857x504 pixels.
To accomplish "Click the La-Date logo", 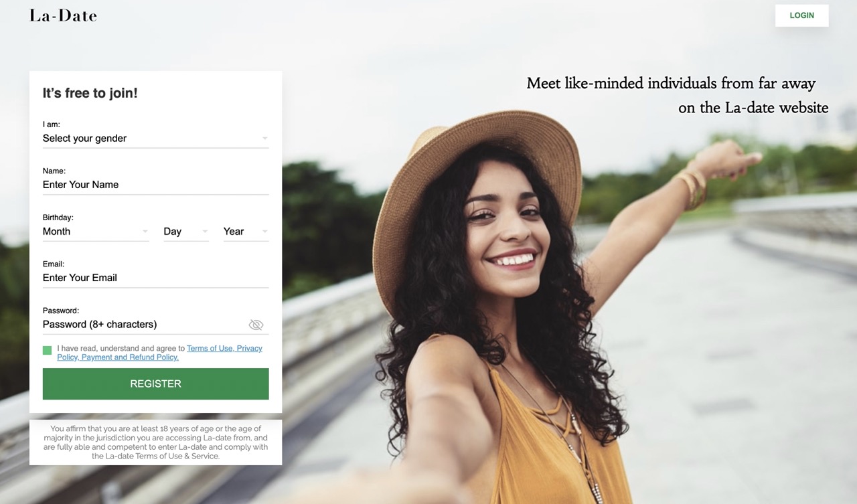I will 63,15.
